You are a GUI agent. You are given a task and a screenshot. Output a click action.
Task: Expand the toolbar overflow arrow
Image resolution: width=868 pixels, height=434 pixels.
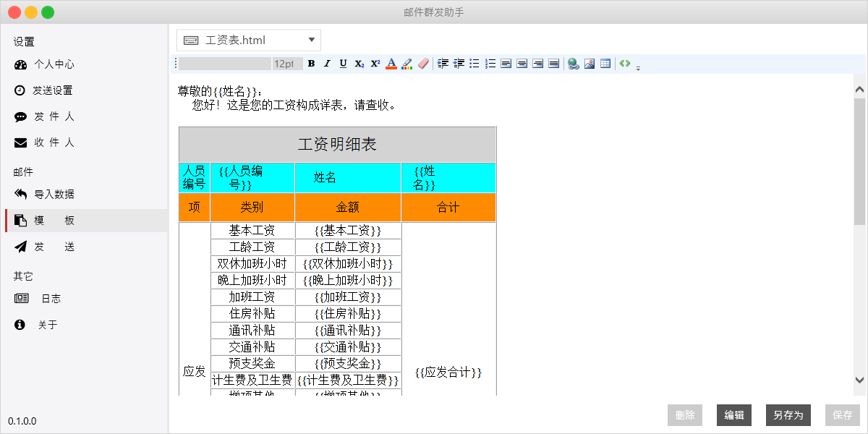pos(638,68)
